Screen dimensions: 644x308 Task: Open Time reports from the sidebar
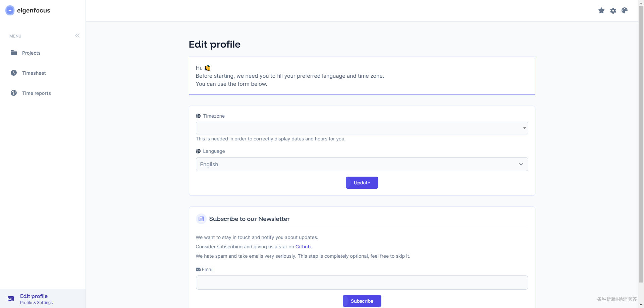(37, 93)
